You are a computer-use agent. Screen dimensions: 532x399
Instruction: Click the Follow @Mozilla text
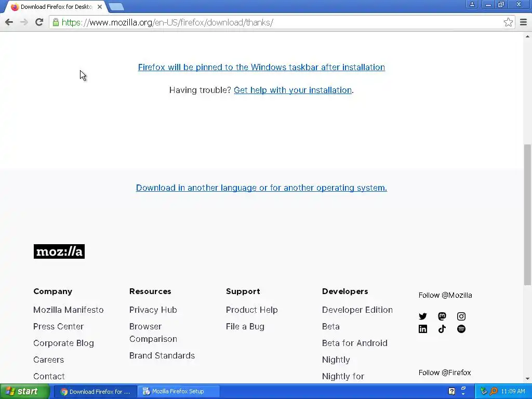click(x=445, y=295)
